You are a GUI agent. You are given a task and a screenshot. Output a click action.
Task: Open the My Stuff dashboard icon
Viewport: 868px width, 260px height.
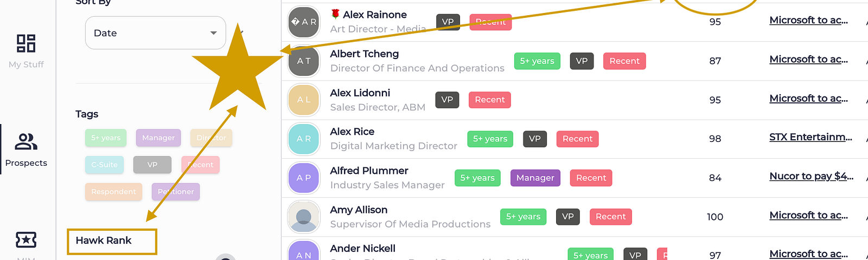[26, 43]
